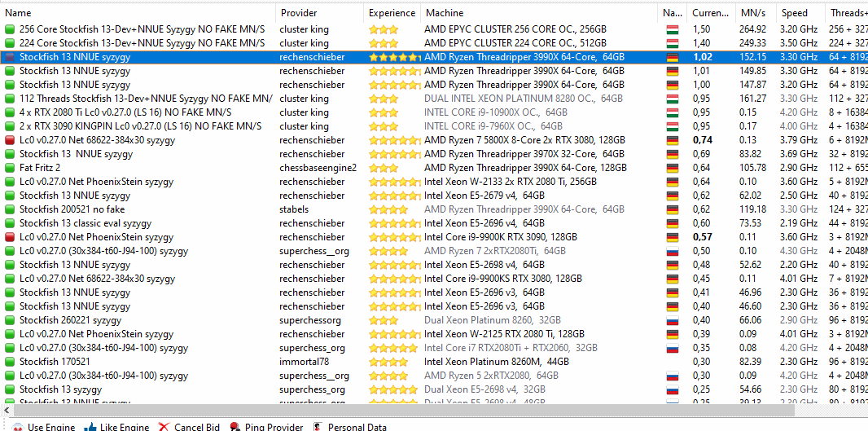Viewport: 868px width, 431px height.
Task: Click the Ping Provider button label
Action: (274, 427)
